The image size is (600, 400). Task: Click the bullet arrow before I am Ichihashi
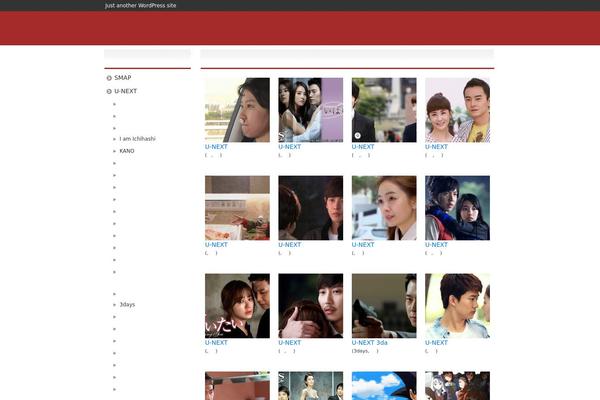tap(114, 139)
